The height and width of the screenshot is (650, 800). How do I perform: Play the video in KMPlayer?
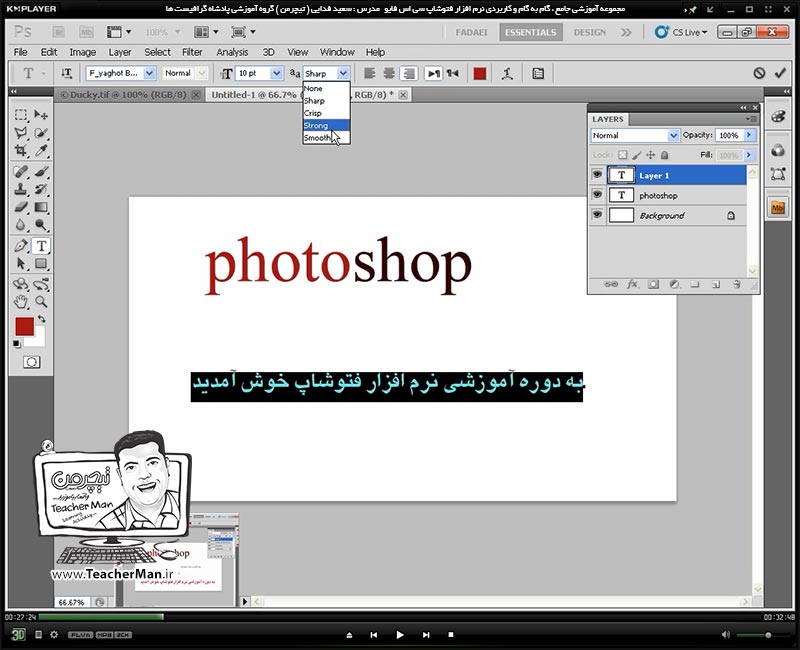click(399, 635)
